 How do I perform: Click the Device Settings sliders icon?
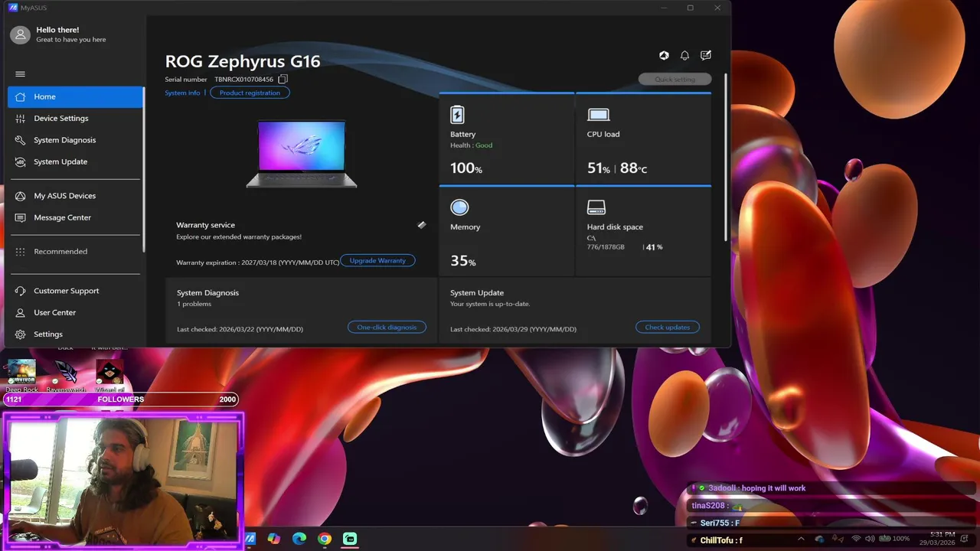coord(20,119)
